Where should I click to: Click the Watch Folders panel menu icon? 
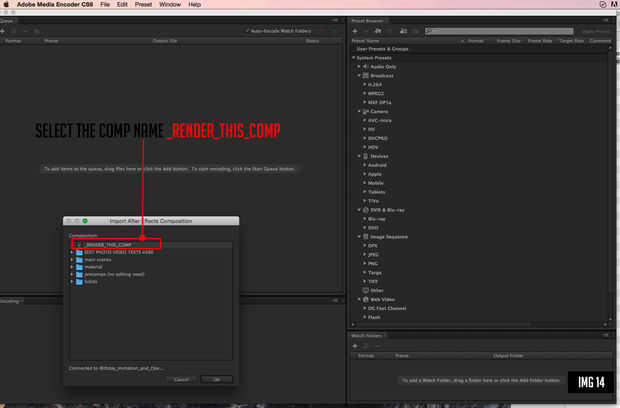pyautogui.click(x=605, y=335)
